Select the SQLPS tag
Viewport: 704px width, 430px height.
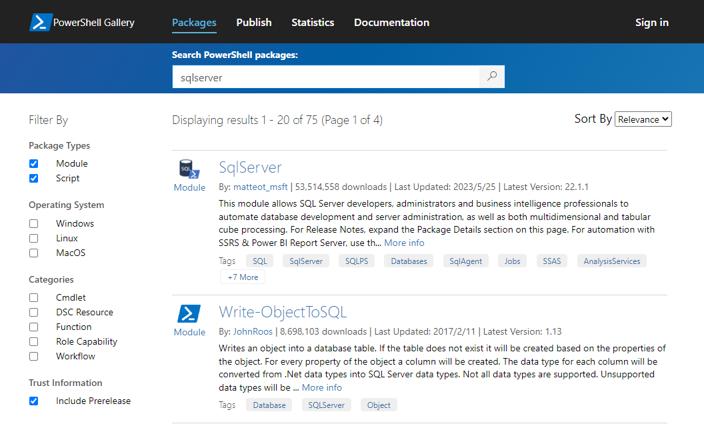pyautogui.click(x=356, y=261)
